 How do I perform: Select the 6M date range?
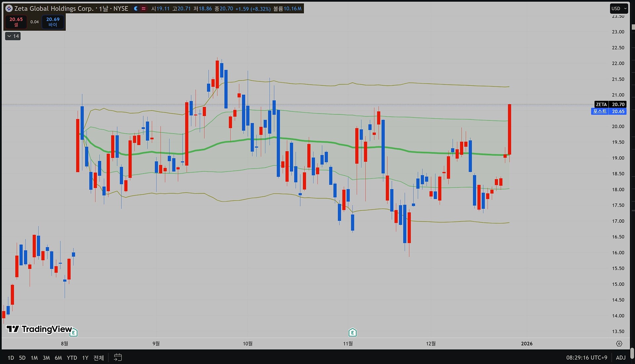tap(58, 358)
